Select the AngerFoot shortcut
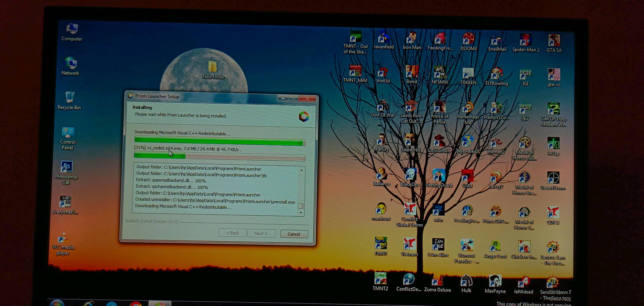This screenshot has width=644, height=306. point(495,250)
